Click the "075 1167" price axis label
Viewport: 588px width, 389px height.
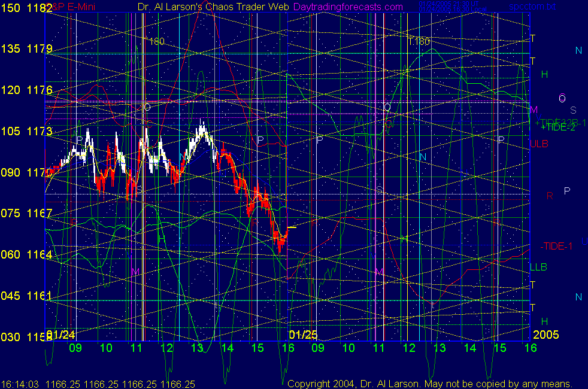[26, 213]
